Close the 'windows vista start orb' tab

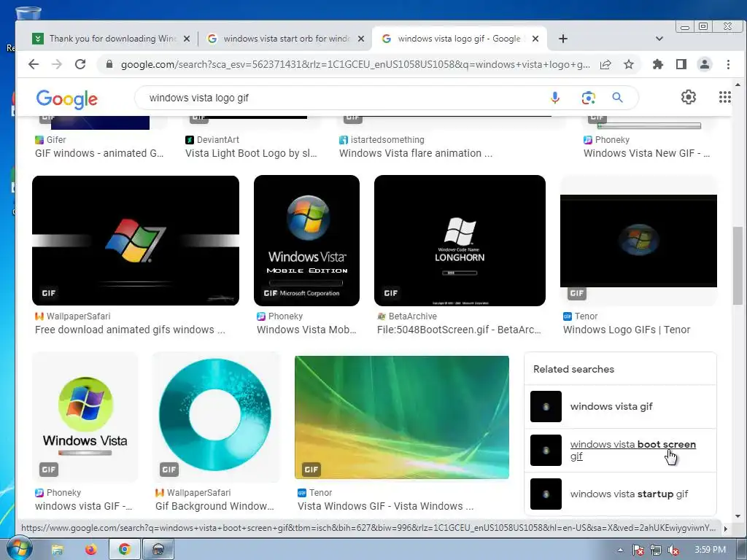(361, 39)
